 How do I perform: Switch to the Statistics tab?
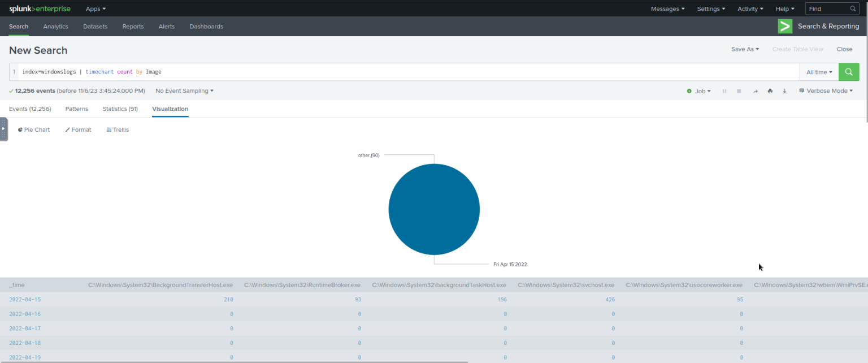coord(120,109)
